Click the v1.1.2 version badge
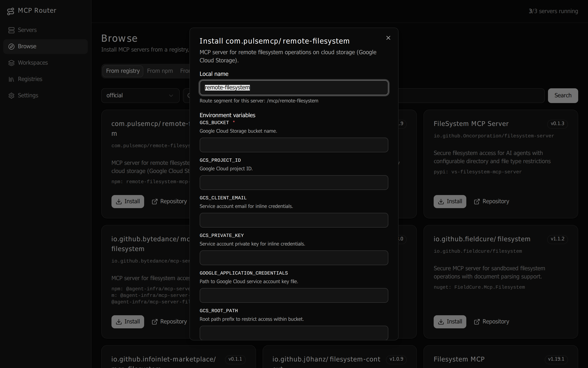The width and height of the screenshot is (588, 368). (x=557, y=239)
